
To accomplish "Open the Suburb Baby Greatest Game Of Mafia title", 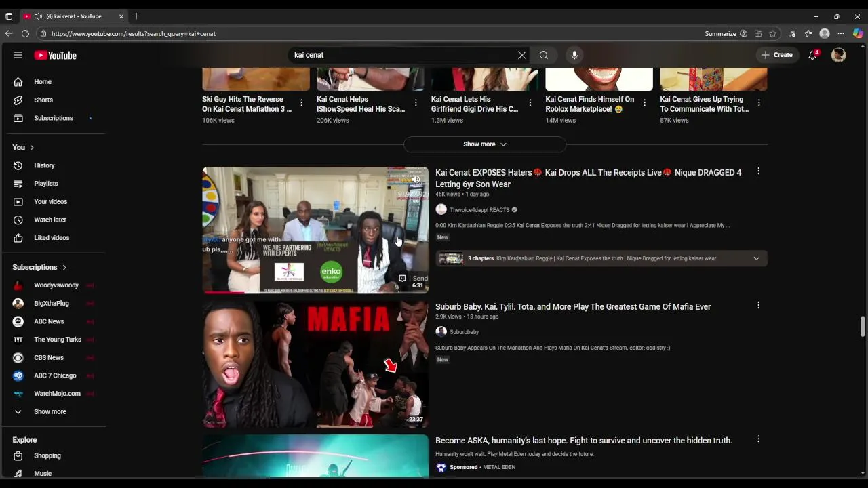I will pos(573,306).
